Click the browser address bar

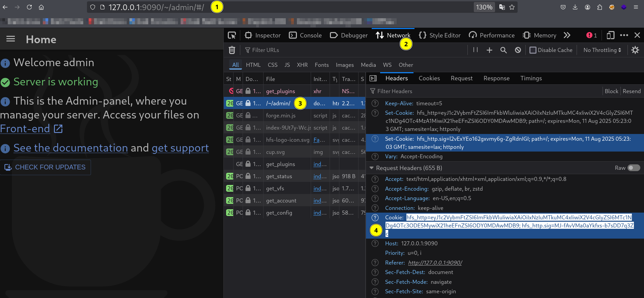(x=280, y=7)
